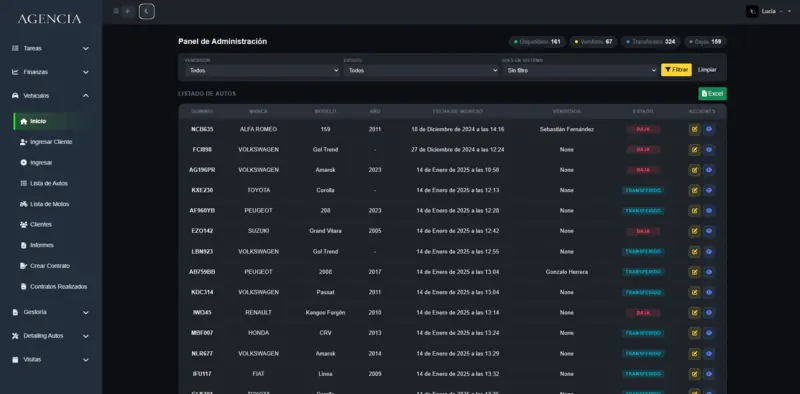Click the back arrow icon in top bar
800x394 pixels.
[x=128, y=11]
